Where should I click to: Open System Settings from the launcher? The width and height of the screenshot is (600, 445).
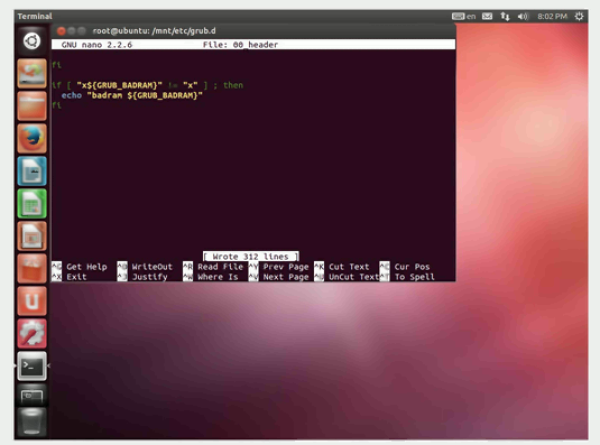pos(32,334)
